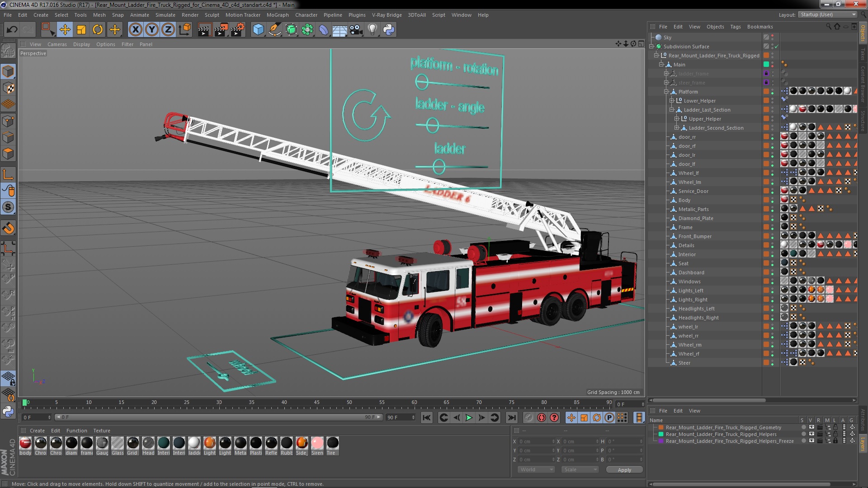This screenshot has width=868, height=488.
Task: Click the Floor environment icon
Action: click(x=340, y=30)
